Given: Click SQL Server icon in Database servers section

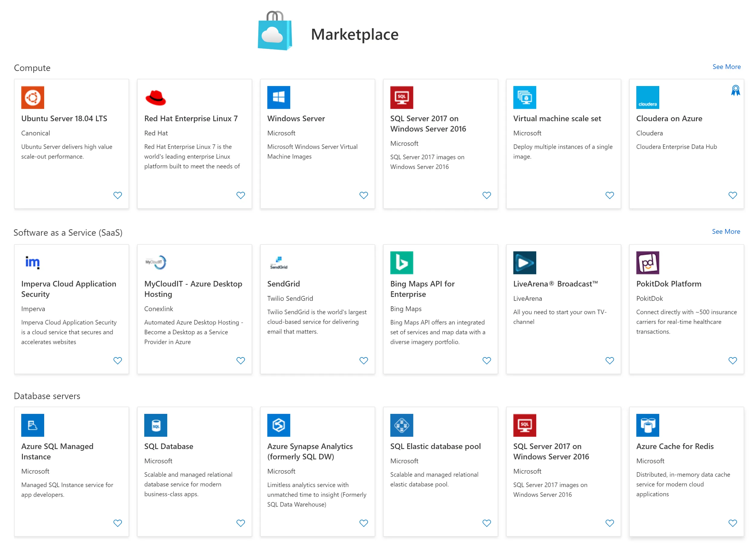Looking at the screenshot, I should (525, 425).
